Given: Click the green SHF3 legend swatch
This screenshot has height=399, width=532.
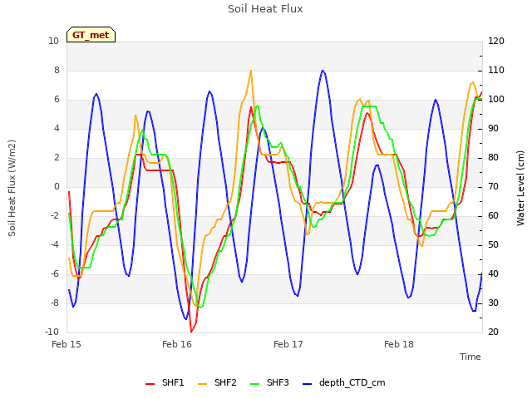Looking at the screenshot, I should (255, 384).
